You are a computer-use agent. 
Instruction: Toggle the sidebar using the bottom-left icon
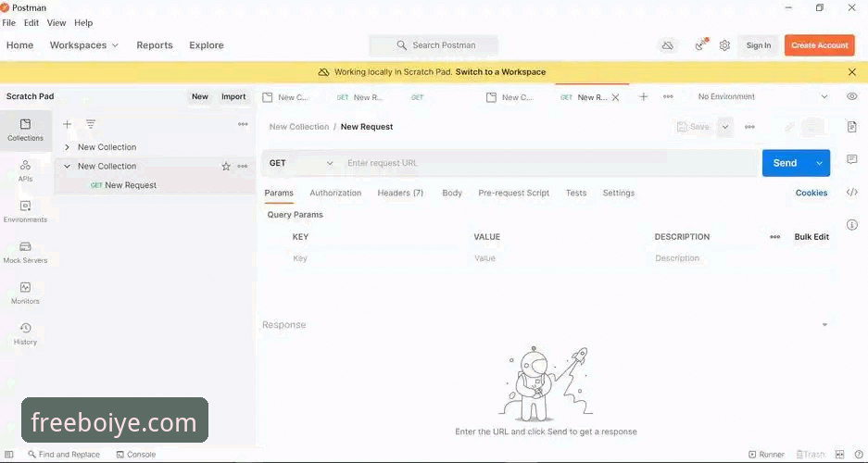click(9, 455)
